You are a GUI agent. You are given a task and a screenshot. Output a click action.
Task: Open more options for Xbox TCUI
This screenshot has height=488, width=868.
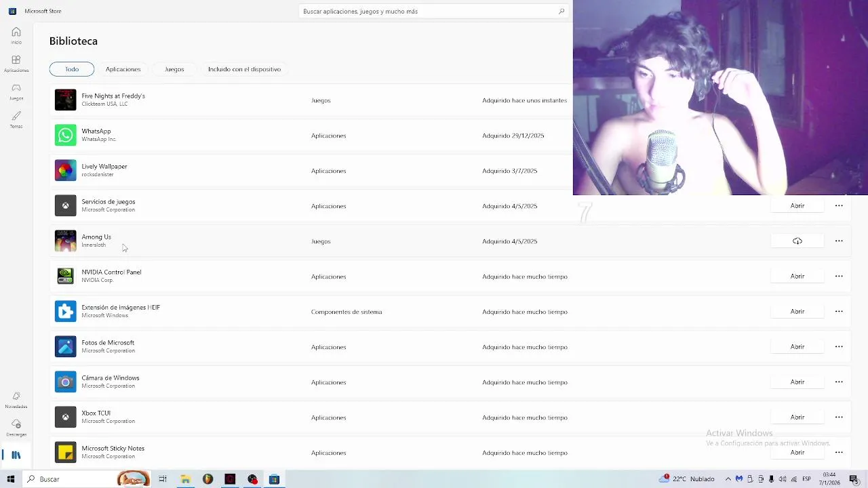click(x=839, y=417)
